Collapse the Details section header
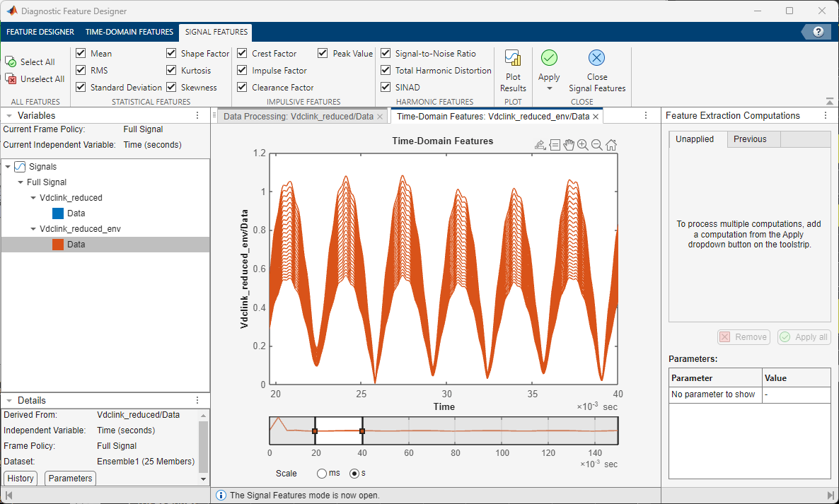Image resolution: width=839 pixels, height=504 pixels. pyautogui.click(x=8, y=400)
